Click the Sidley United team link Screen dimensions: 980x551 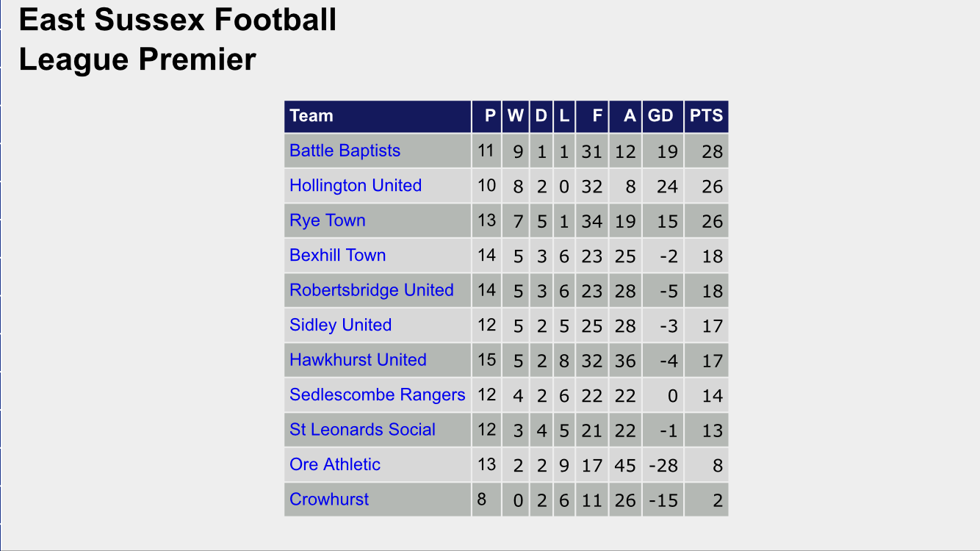[x=340, y=325]
